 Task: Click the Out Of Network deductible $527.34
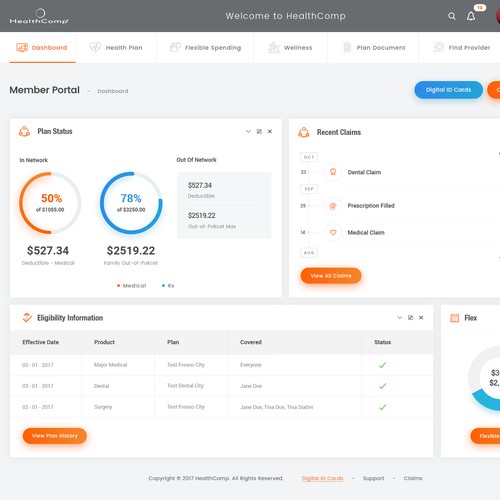(200, 185)
